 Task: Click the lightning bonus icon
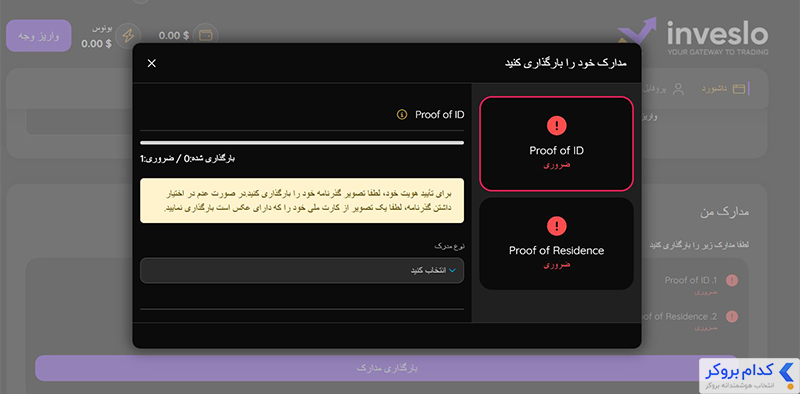point(128,36)
